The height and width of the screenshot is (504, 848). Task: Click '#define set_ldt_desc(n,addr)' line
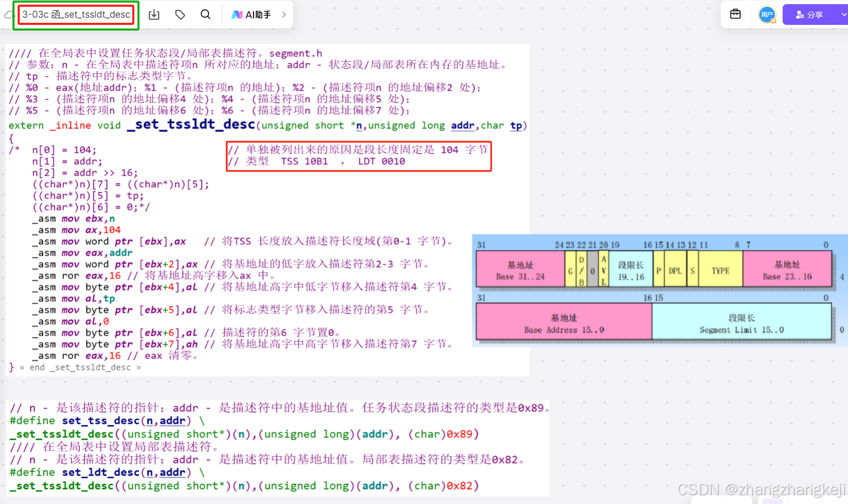tap(107, 472)
